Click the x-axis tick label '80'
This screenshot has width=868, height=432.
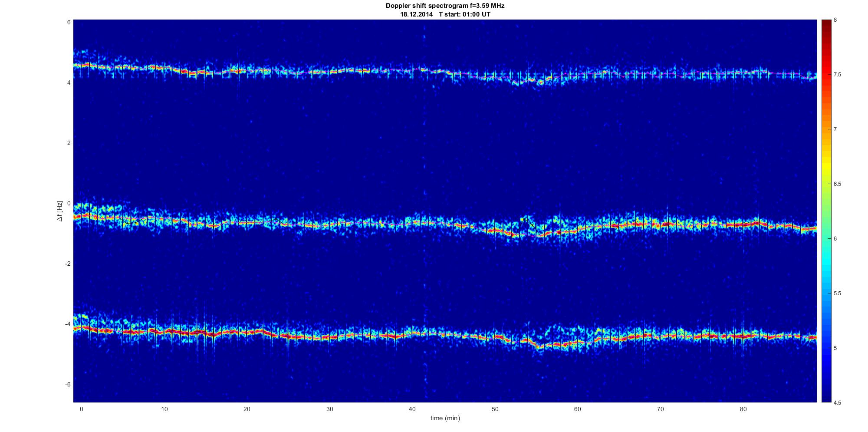[x=743, y=409]
